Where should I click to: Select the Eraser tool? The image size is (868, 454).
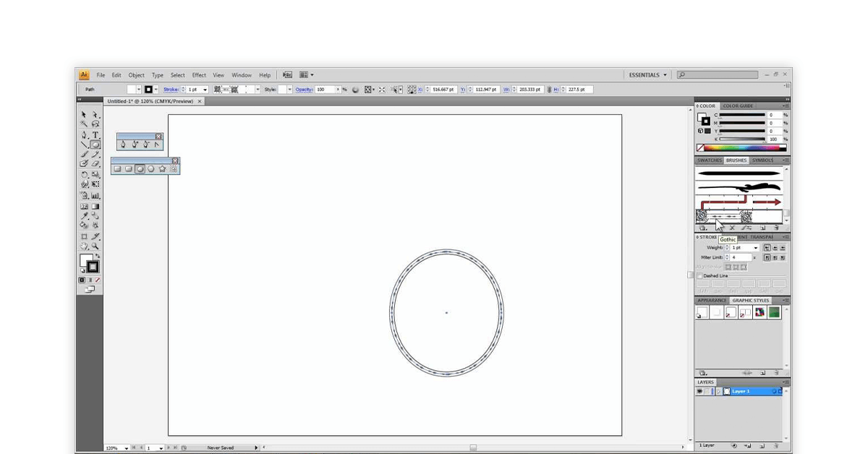click(95, 163)
